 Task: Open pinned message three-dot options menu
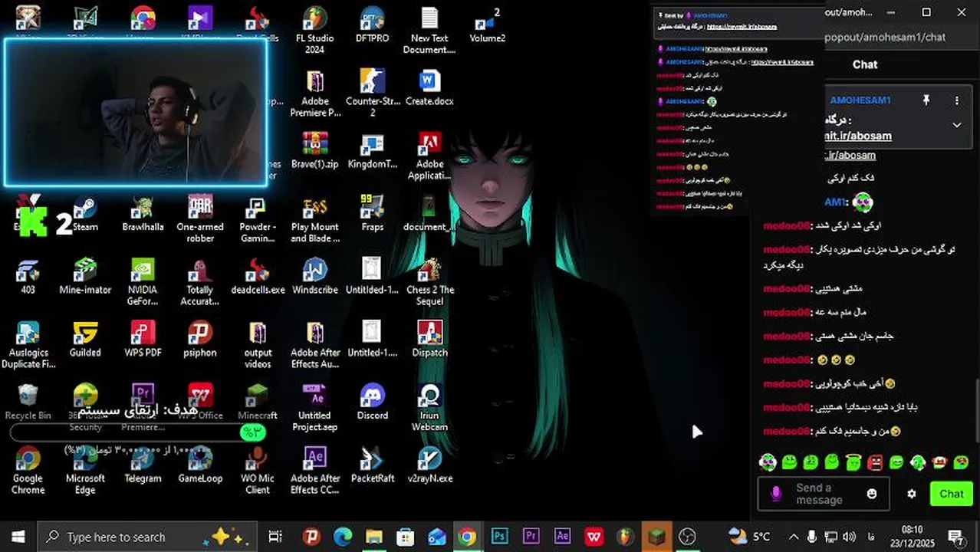tap(956, 100)
